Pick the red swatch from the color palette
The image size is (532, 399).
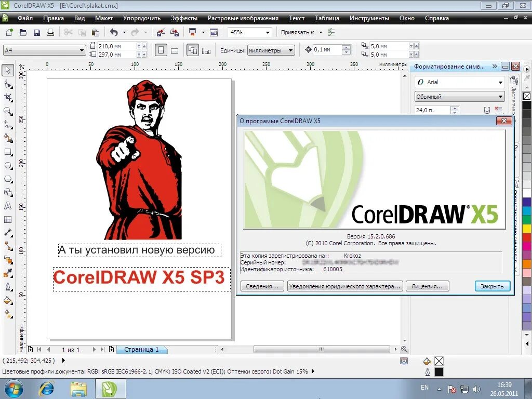(x=527, y=237)
